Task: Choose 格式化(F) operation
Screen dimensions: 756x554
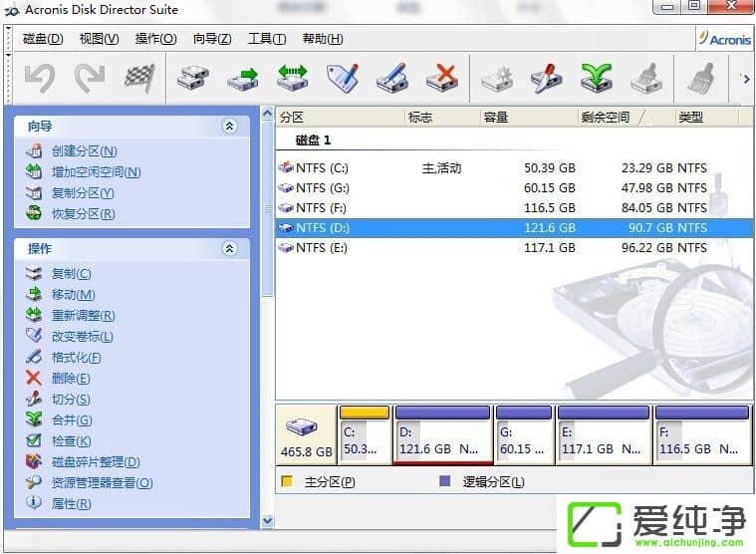Action: point(76,358)
